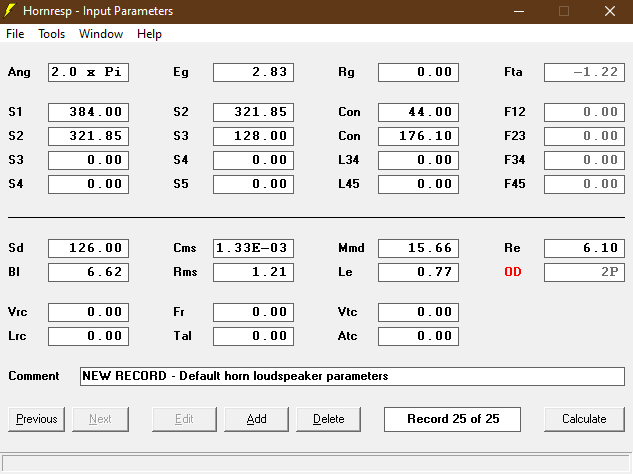
Task: Click the Sd field with 126.00
Action: coord(88,248)
